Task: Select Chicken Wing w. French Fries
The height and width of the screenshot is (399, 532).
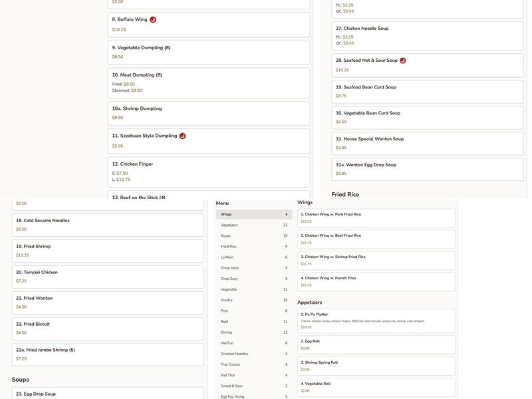Action: click(376, 282)
